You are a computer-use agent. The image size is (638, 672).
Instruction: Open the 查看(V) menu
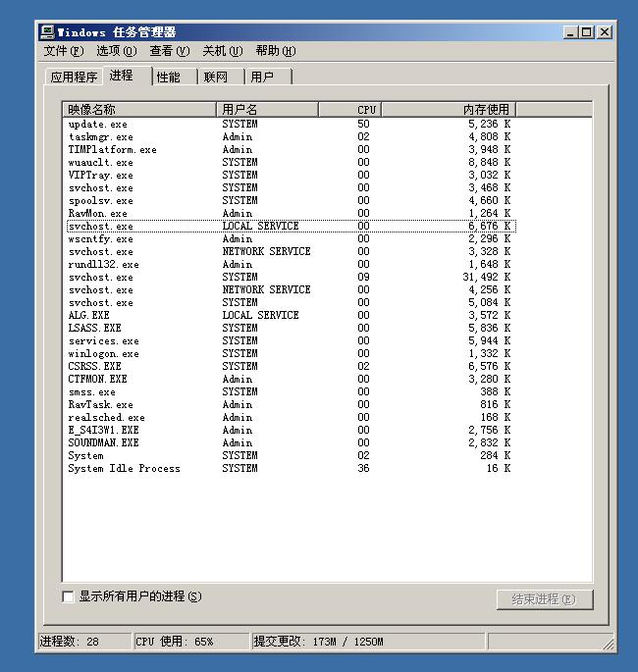tap(170, 51)
